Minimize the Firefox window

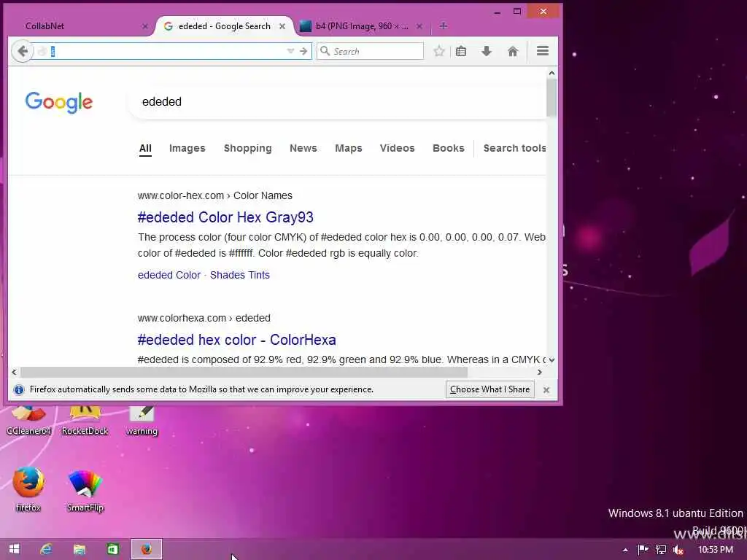click(x=497, y=12)
